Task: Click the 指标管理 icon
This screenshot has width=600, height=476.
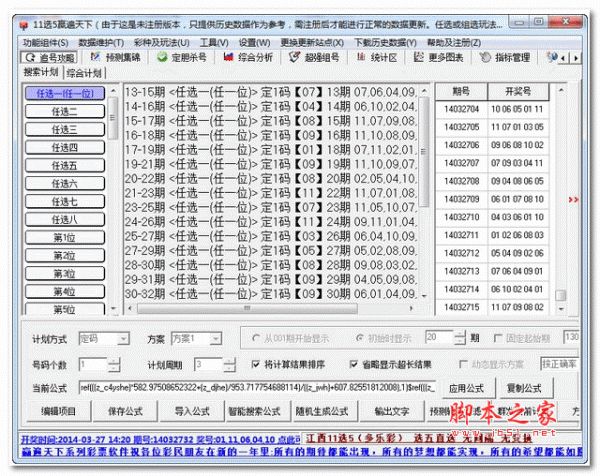Action: [x=485, y=57]
